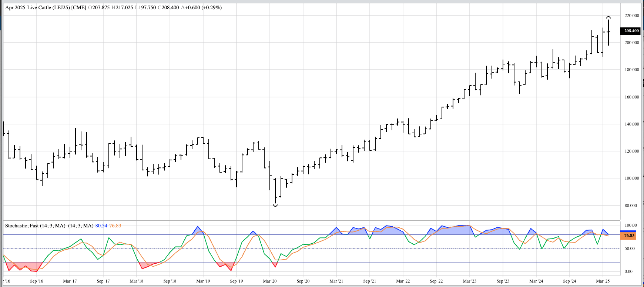Click the 80.000 label on price axis

pos(631,206)
